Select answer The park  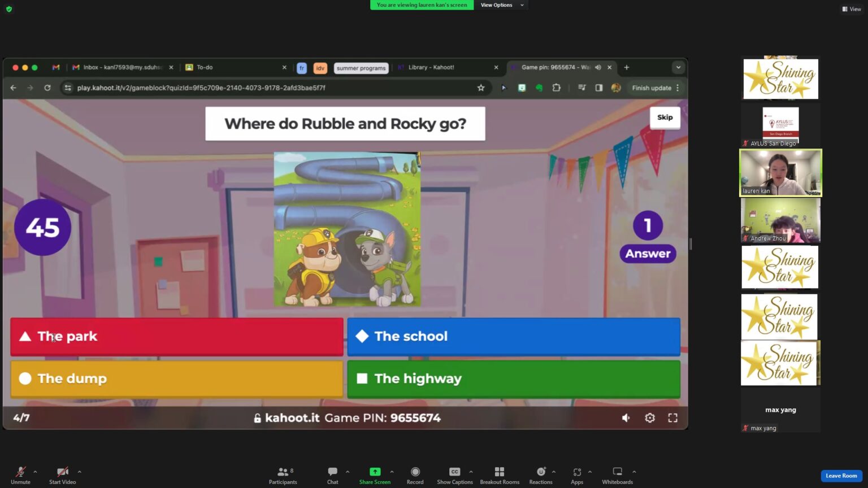coord(177,337)
